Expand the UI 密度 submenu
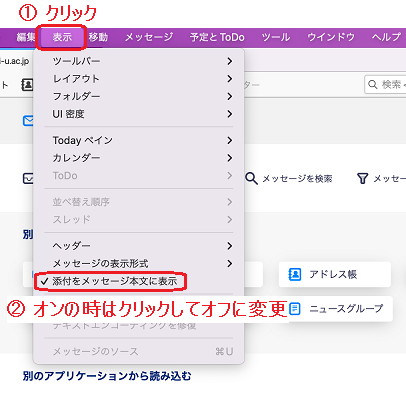 [139, 114]
